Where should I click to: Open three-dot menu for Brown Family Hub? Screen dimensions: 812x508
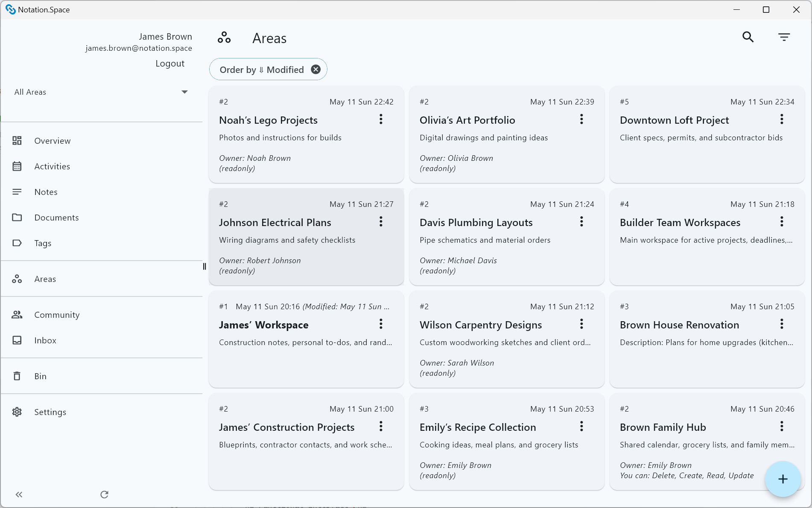[x=782, y=427]
